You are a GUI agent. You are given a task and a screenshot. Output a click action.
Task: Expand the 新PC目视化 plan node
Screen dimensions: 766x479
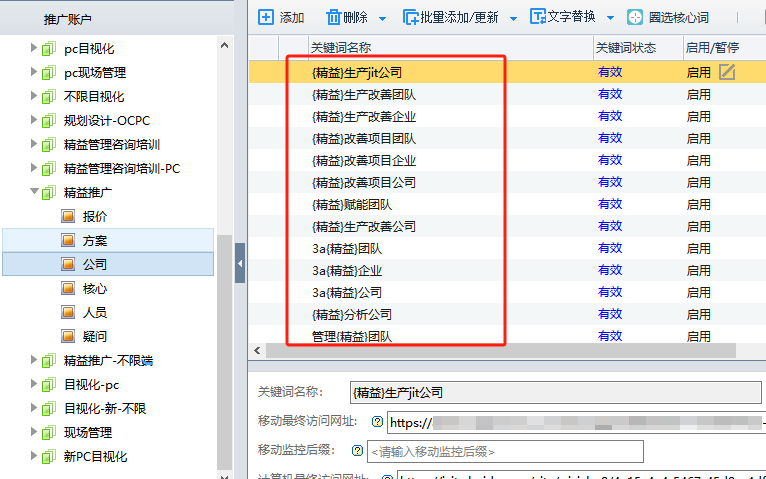(x=34, y=456)
